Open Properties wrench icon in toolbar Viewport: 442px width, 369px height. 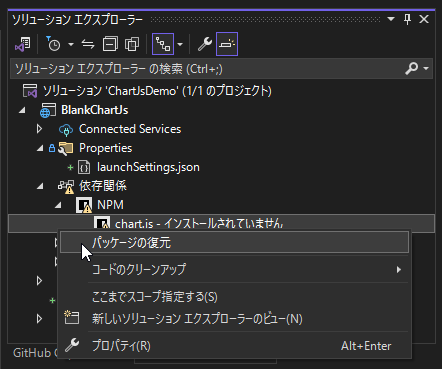coord(205,44)
